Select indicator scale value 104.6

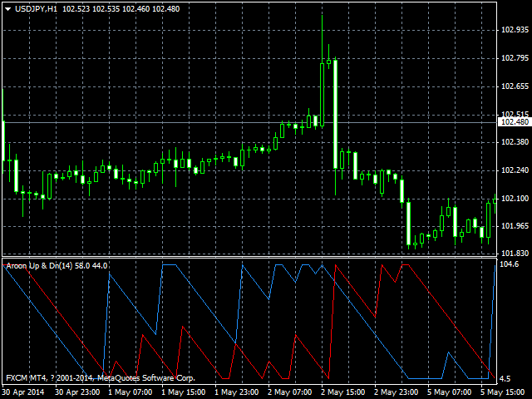point(510,264)
